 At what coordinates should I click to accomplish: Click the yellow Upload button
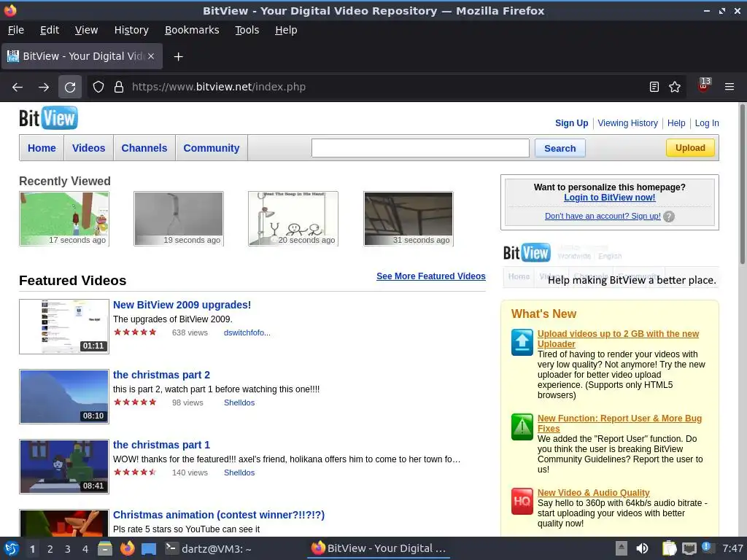tap(690, 148)
